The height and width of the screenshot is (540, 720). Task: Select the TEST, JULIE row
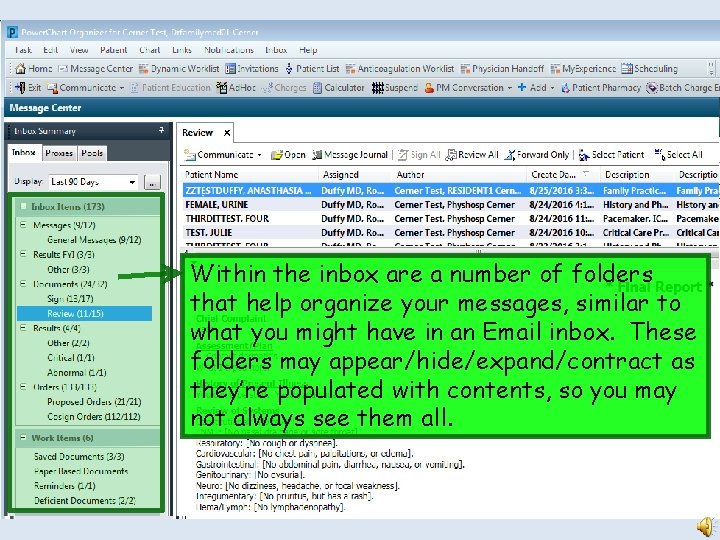[x=451, y=233]
